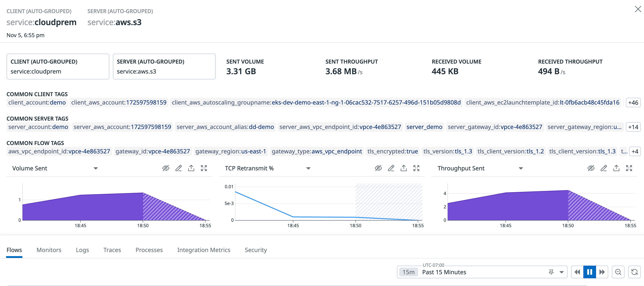Toggle visibility of TCP Retransmit % graph

tap(378, 168)
